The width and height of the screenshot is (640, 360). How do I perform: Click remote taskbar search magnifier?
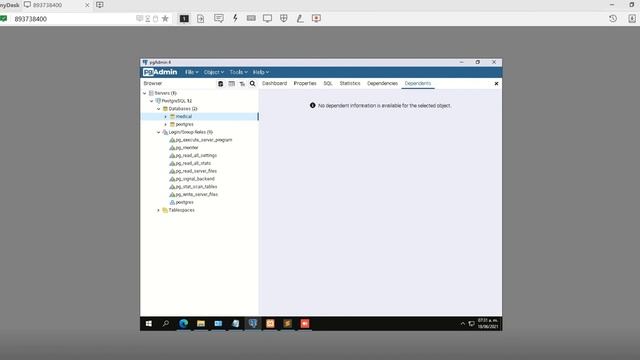click(166, 324)
